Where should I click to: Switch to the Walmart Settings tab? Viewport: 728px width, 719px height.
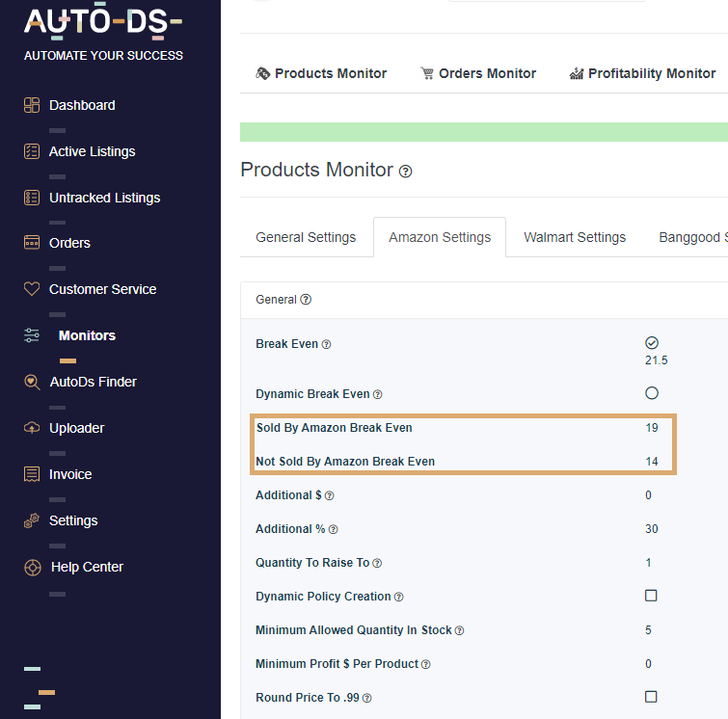click(x=575, y=237)
